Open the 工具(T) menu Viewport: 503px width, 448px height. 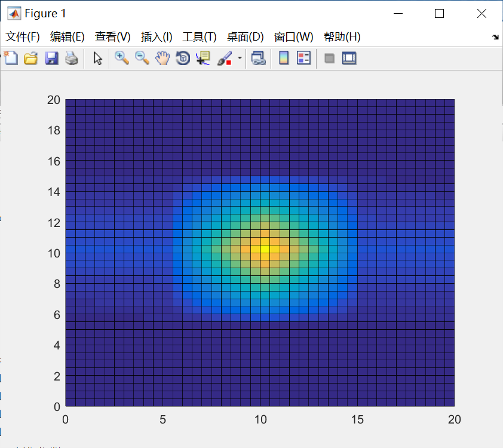pos(199,37)
